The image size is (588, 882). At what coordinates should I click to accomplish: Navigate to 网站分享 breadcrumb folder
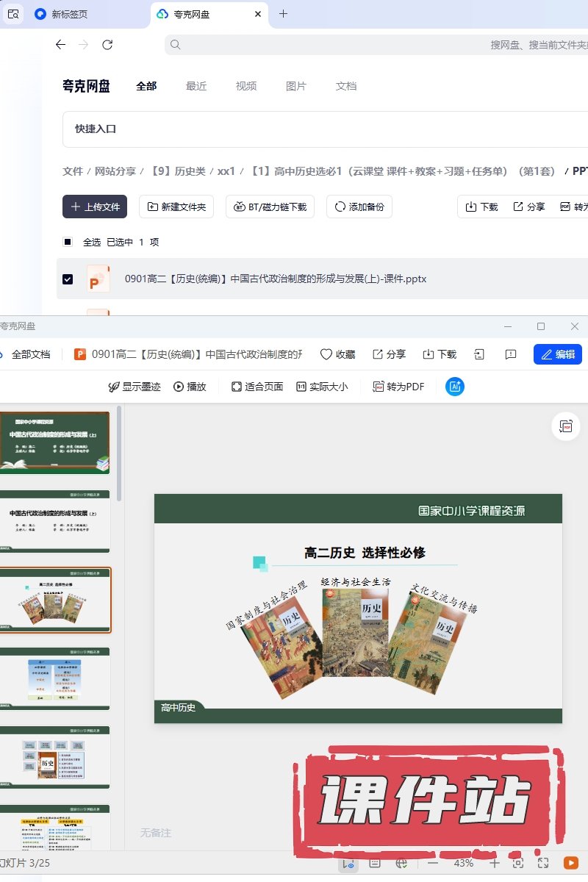click(115, 171)
